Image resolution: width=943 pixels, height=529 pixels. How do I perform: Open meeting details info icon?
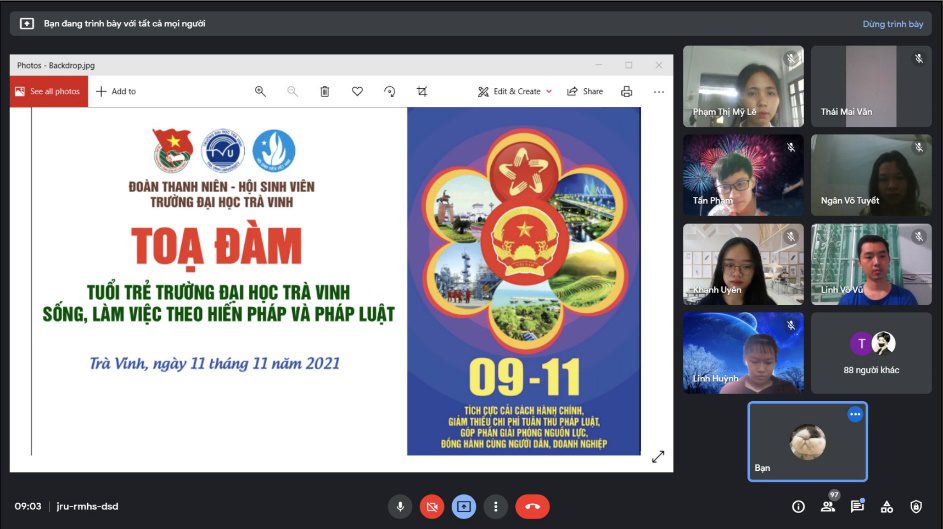pos(798,506)
